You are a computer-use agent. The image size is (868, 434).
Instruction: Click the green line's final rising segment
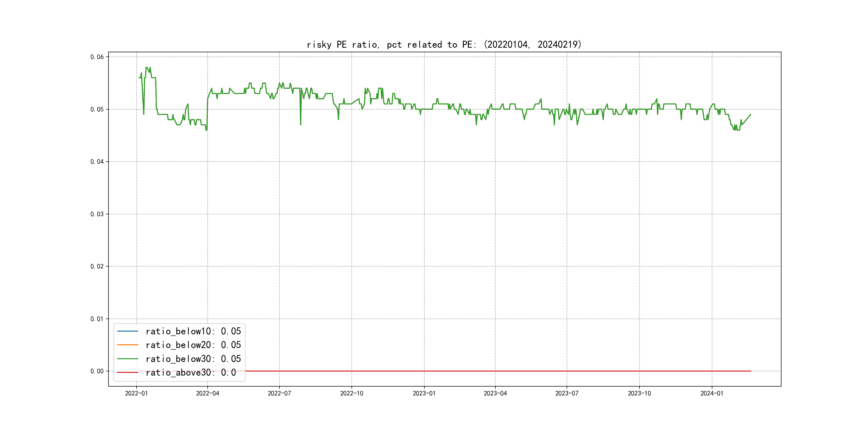(746, 119)
